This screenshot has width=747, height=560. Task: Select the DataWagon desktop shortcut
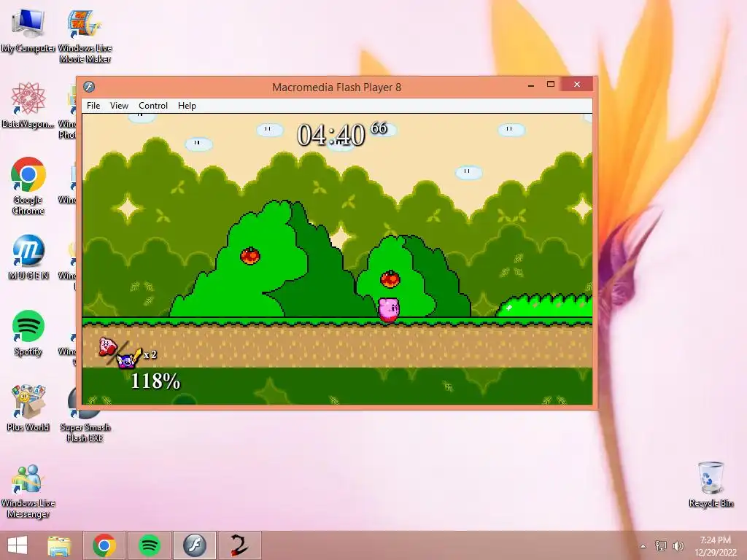tap(28, 105)
